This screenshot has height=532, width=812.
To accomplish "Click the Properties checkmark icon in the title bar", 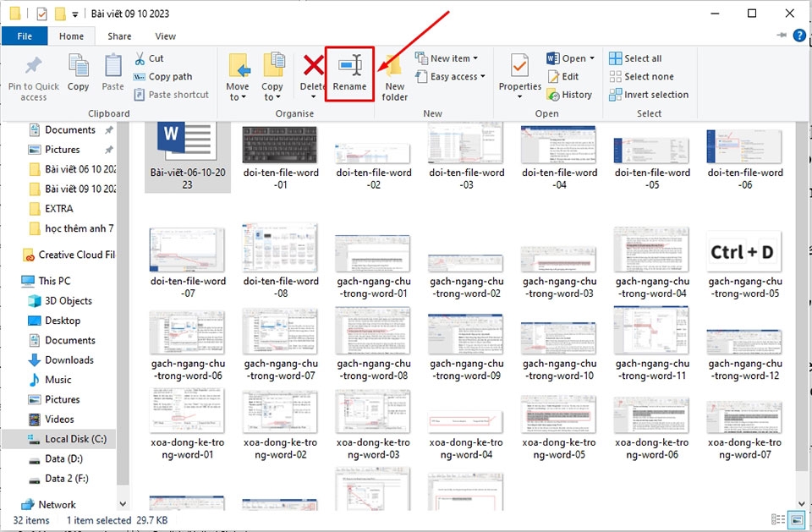I will point(42,14).
